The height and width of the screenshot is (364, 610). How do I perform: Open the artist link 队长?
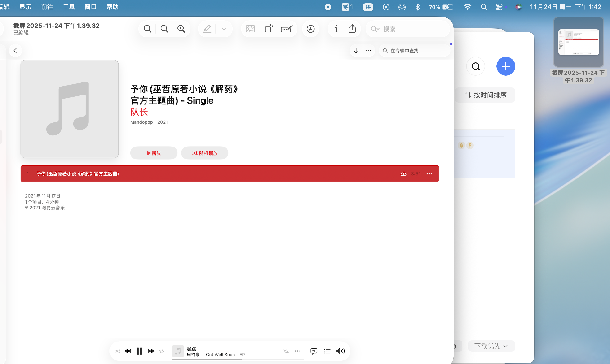tap(139, 112)
